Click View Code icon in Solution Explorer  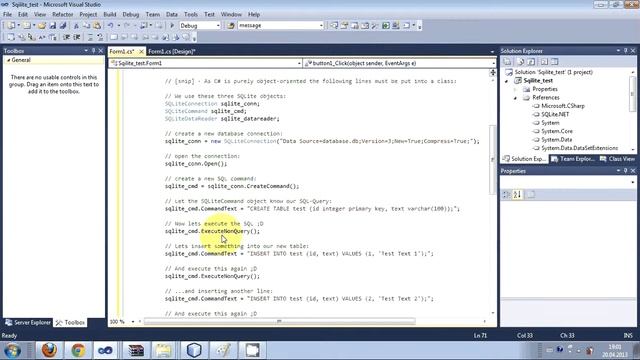[x=544, y=62]
